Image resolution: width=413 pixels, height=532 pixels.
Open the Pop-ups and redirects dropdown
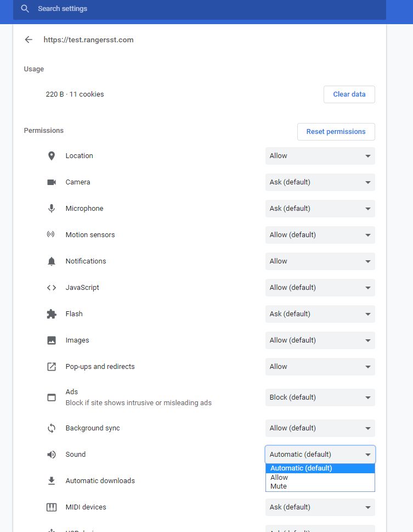pos(320,366)
